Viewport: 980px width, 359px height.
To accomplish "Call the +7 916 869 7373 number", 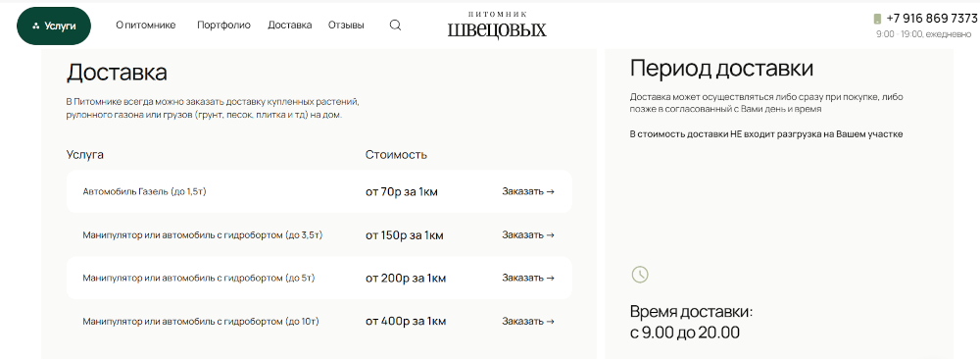I will [932, 18].
